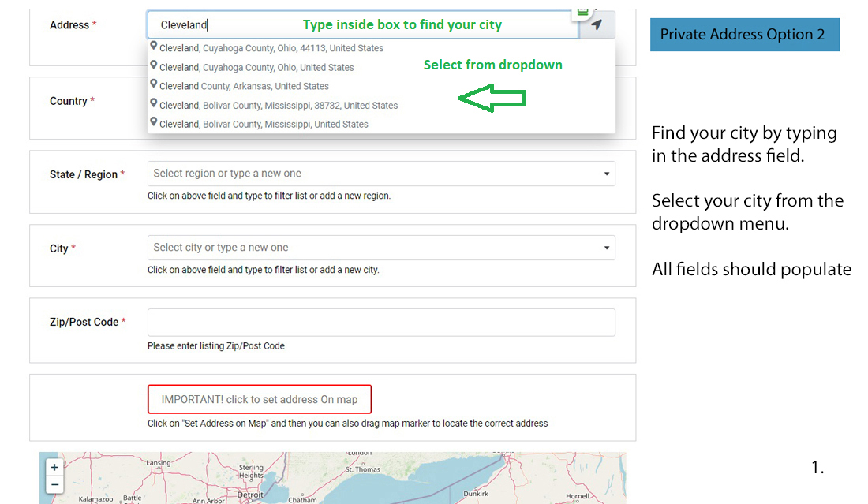Screen dimensions: 868x504
Task: Click pin icon beside Cleveland, Bolivar County, Mississippi, 38732
Action: tap(154, 104)
